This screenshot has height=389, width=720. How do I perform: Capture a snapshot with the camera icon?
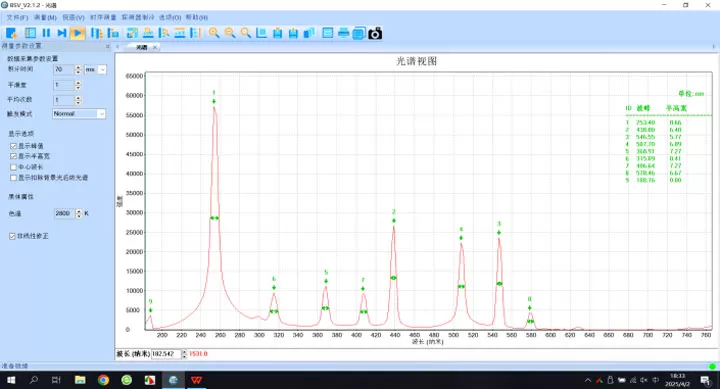click(375, 33)
